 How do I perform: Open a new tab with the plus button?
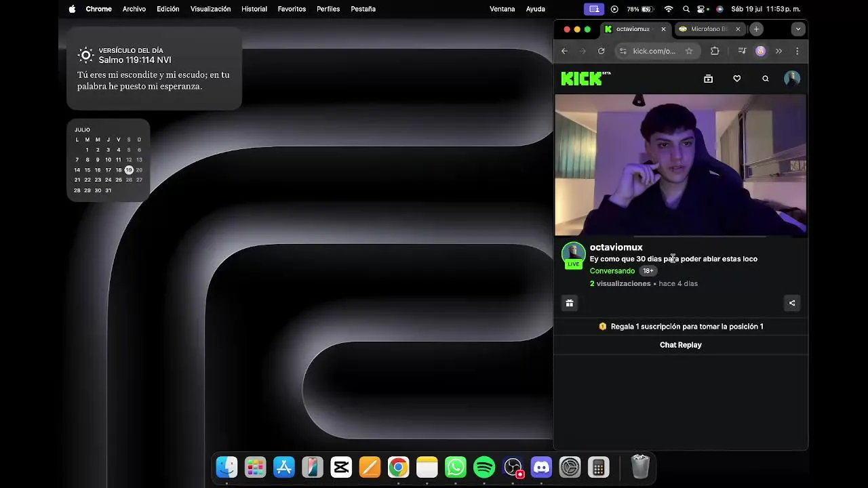(756, 29)
